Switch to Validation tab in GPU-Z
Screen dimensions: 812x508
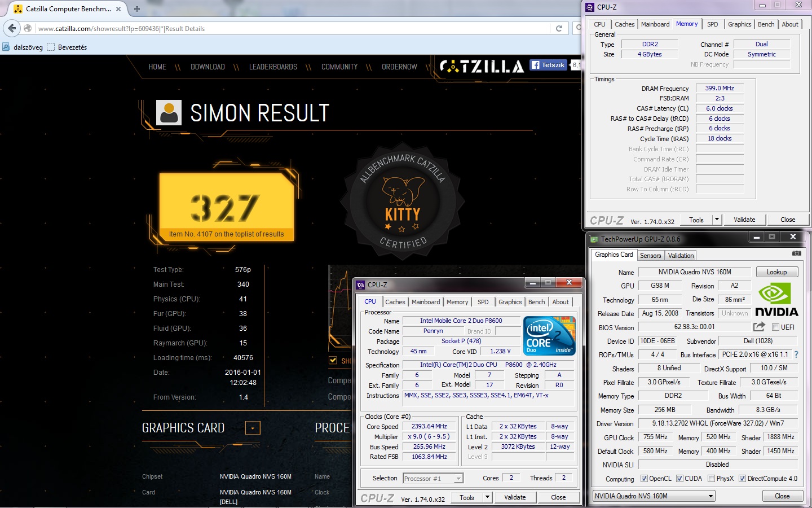coord(681,256)
